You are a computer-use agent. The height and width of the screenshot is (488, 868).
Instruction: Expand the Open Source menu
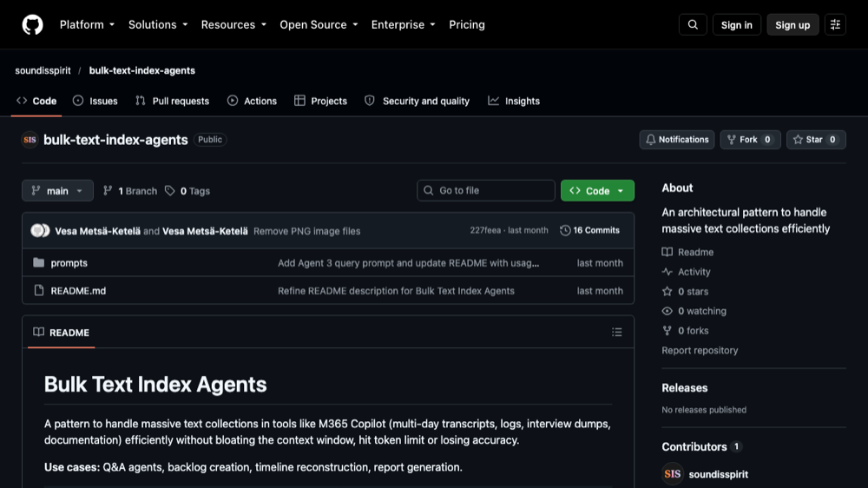pos(319,25)
